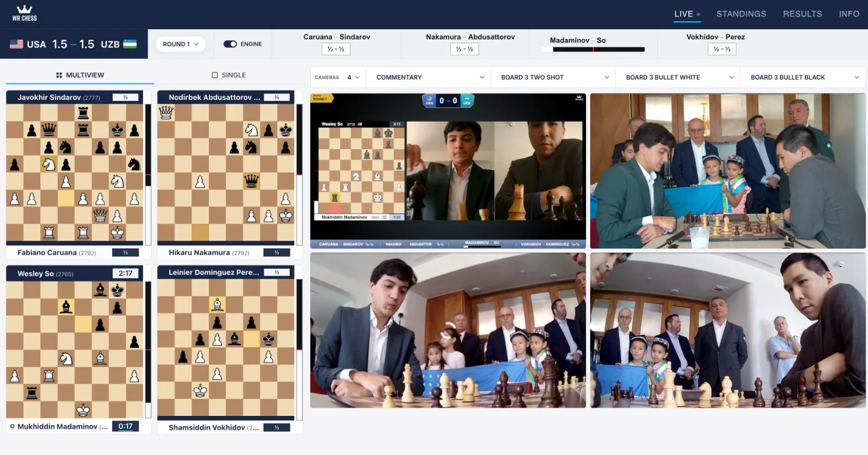Click the USA flag icon
This screenshot has width=868, height=455.
pos(16,44)
